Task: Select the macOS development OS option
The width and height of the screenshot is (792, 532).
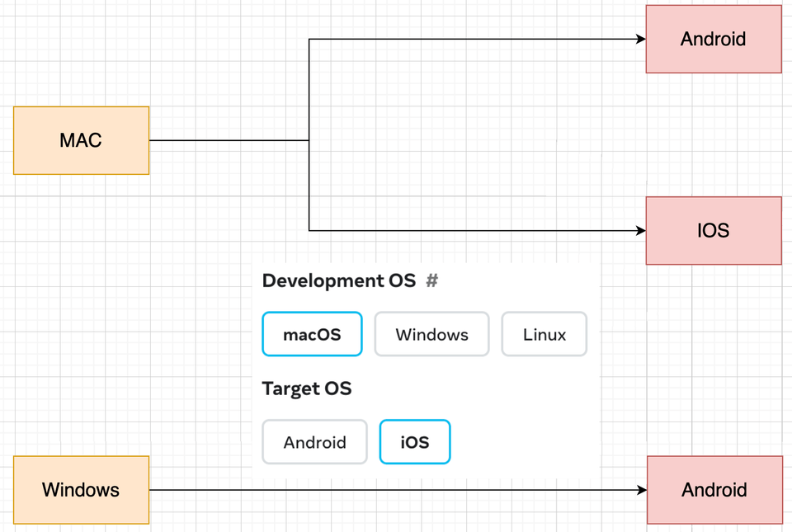Action: (x=312, y=334)
